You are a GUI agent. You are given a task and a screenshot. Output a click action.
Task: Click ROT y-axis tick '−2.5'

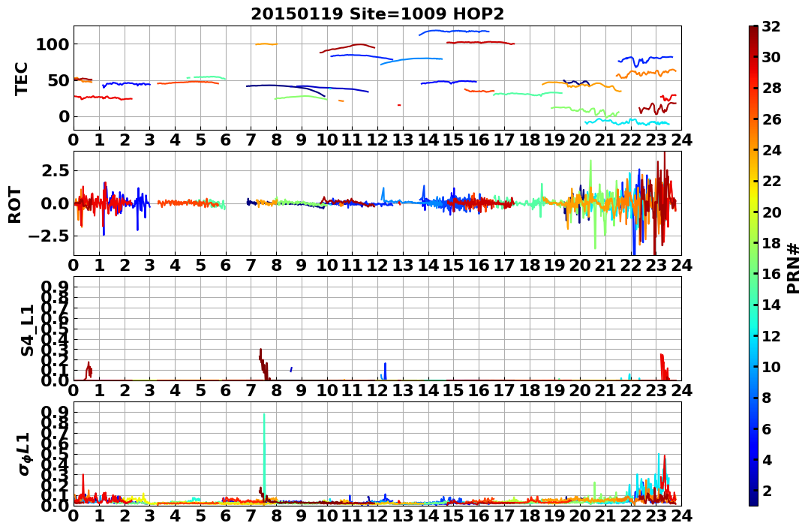49,236
